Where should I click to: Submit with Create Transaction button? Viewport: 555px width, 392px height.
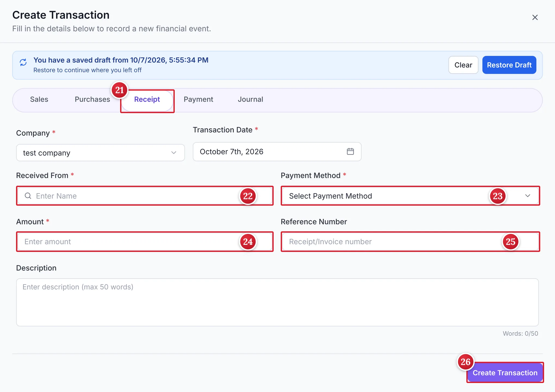(x=505, y=373)
